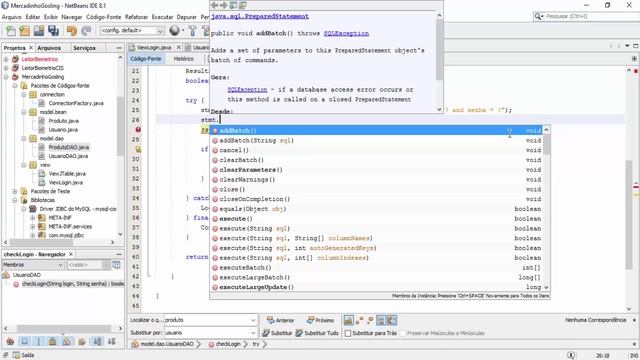Go back in the Javadoc popup
The image size is (640, 360).
[214, 5]
